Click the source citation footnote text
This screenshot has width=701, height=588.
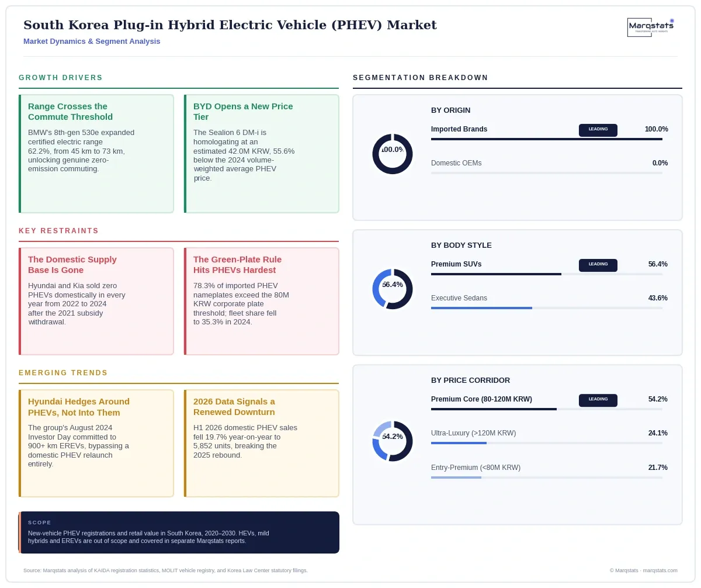click(x=165, y=570)
